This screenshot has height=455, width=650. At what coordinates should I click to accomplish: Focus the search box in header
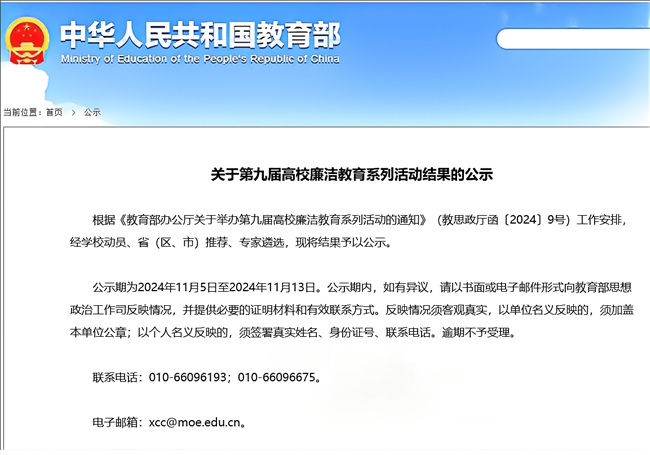click(x=573, y=39)
